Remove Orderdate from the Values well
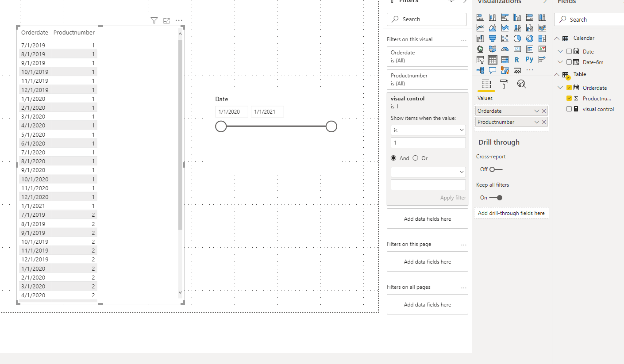624x364 pixels. coord(544,111)
